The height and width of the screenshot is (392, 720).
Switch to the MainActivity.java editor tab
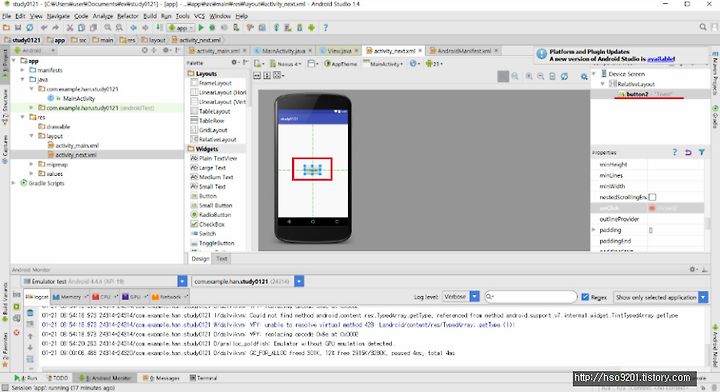point(283,50)
